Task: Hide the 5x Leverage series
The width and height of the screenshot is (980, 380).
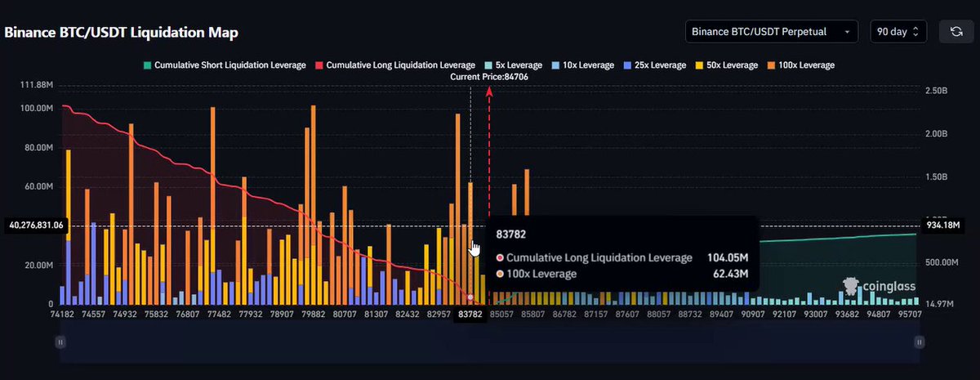Action: (x=513, y=65)
